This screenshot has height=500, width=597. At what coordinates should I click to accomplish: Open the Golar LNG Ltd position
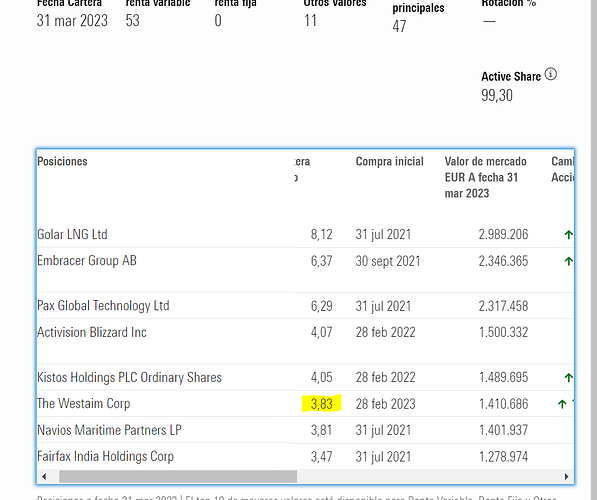72,234
